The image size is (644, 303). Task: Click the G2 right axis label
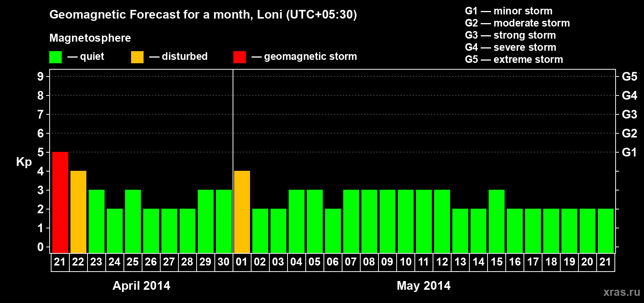(630, 133)
